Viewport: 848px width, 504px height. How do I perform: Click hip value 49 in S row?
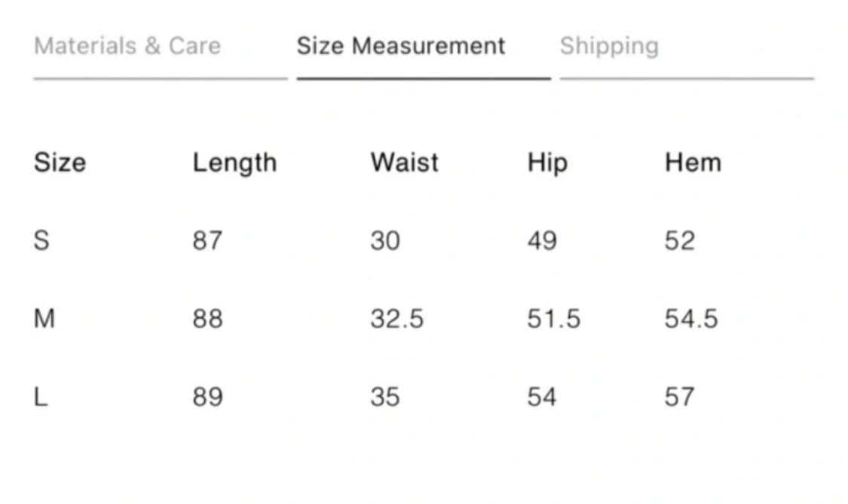point(542,241)
